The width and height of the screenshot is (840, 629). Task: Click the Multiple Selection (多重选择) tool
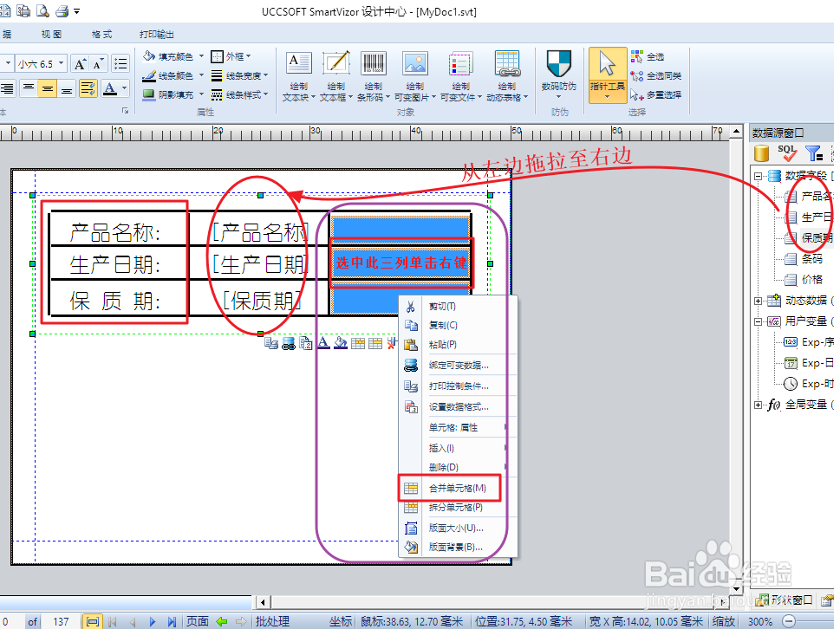(655, 94)
